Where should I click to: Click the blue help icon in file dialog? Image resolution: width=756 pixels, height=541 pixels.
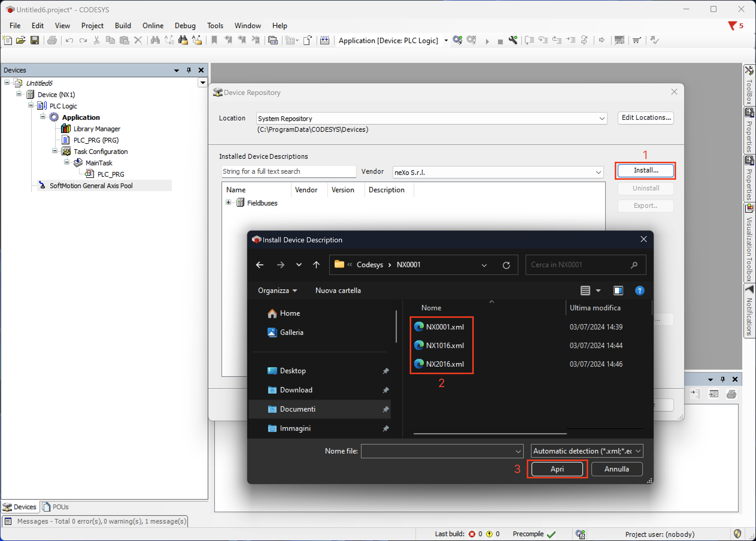click(x=640, y=291)
